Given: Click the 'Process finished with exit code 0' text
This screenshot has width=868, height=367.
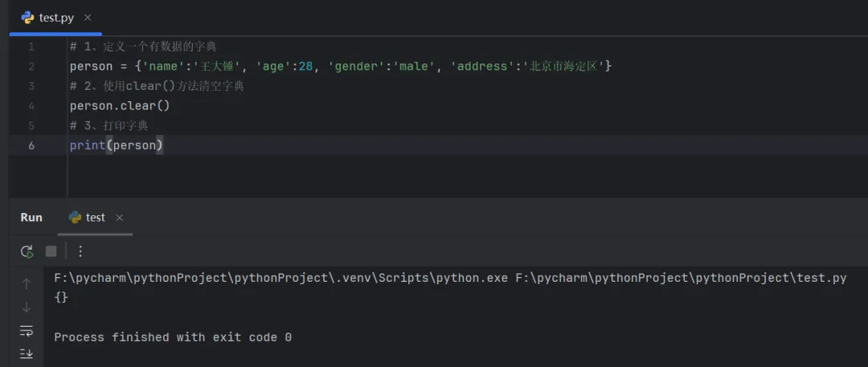Looking at the screenshot, I should point(173,337).
